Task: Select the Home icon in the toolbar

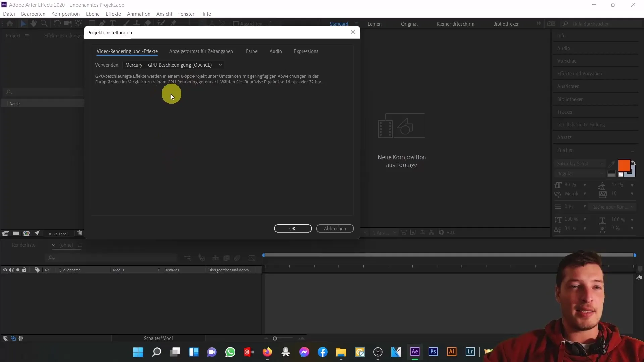Action: tap(10, 23)
